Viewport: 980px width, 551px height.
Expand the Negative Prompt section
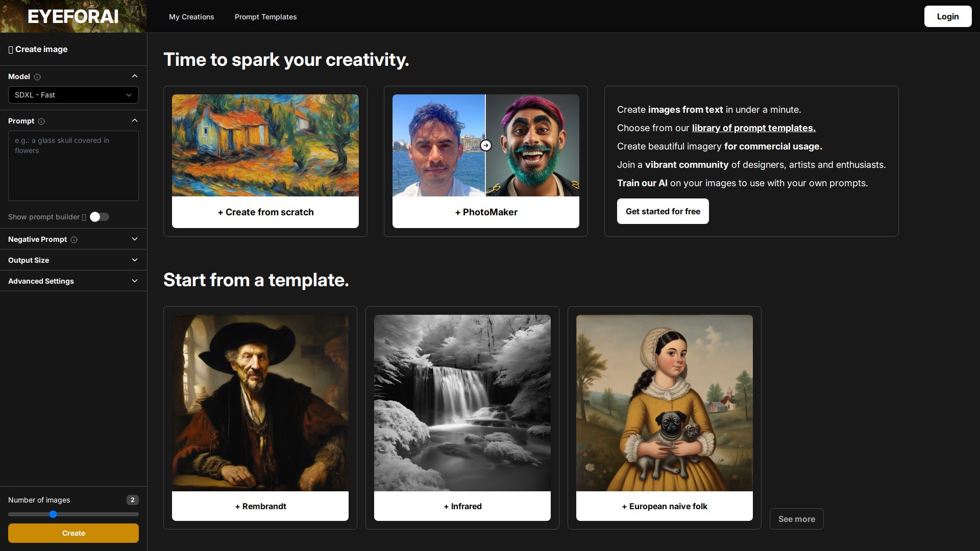pos(135,239)
